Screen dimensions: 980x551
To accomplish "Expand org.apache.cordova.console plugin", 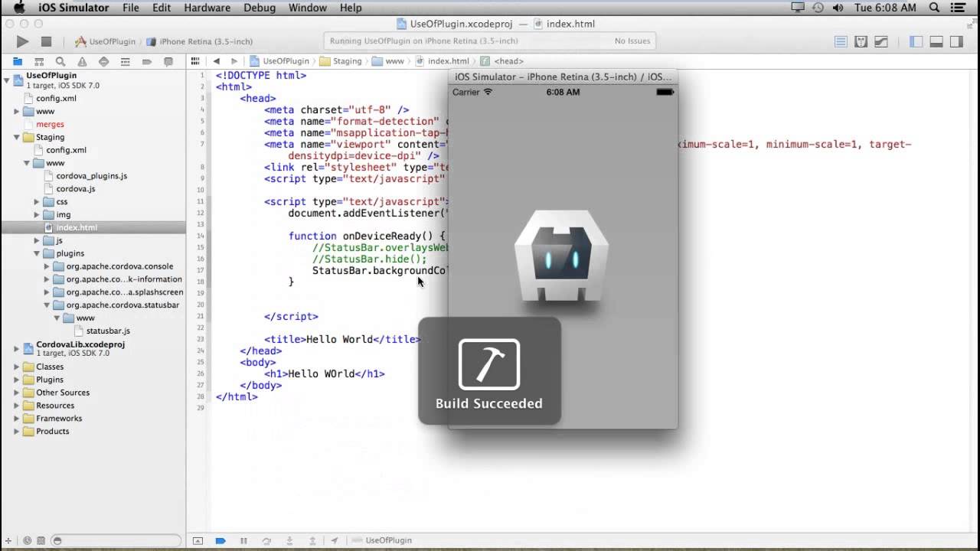I will pos(47,266).
